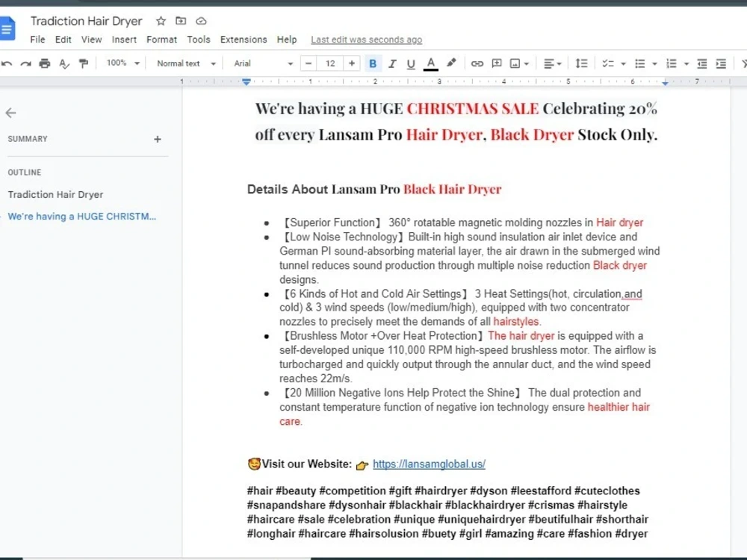The image size is (747, 560).
Task: Open the Format menu
Action: (x=161, y=40)
